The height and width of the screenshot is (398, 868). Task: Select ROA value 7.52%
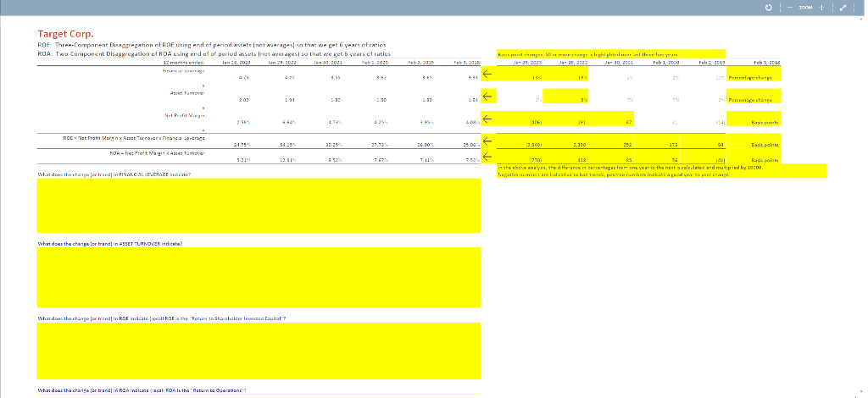tap(473, 160)
